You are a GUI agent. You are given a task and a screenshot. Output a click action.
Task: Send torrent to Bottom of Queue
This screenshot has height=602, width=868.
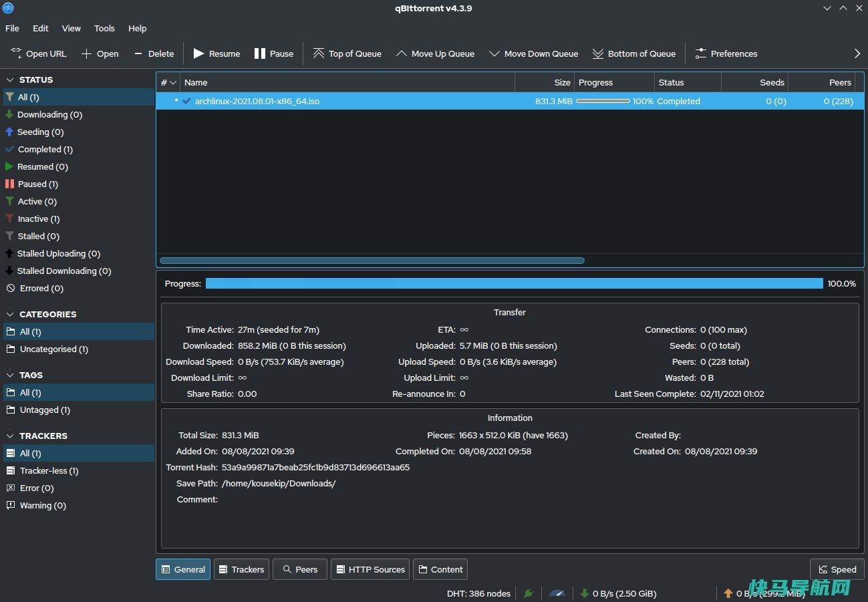point(634,53)
